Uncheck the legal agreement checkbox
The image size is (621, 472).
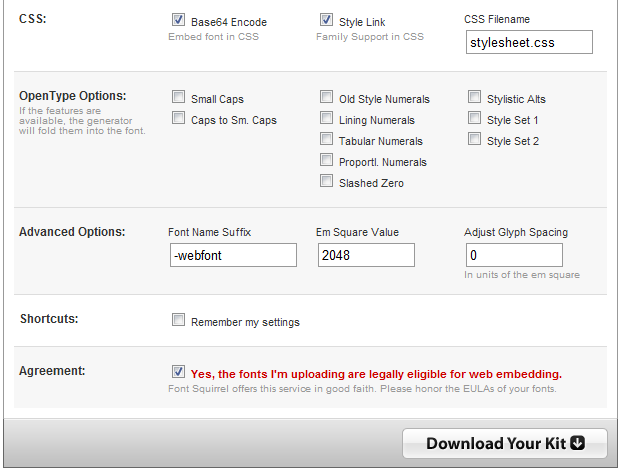coord(179,371)
